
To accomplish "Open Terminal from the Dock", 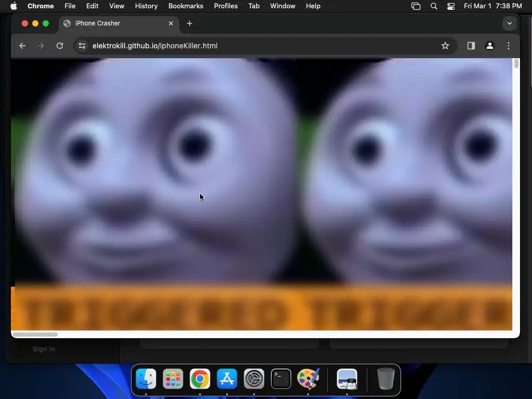I will (281, 379).
